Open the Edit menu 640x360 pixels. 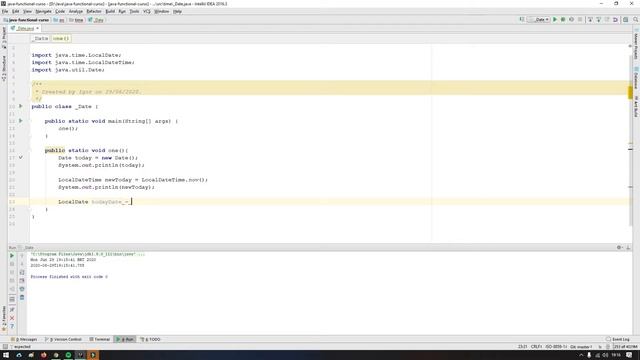click(16, 11)
